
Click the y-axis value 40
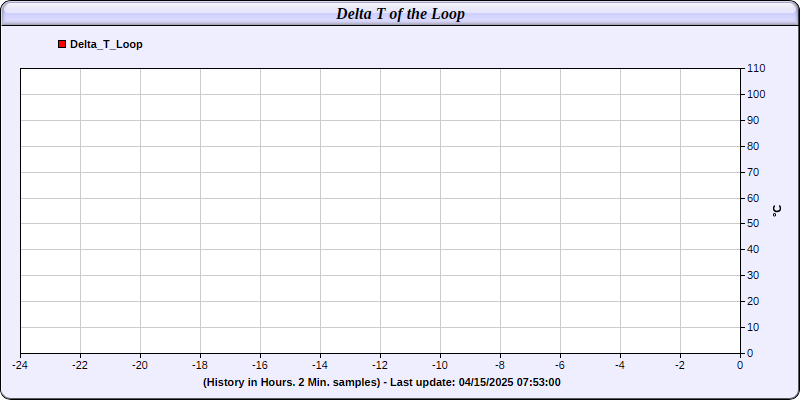[x=754, y=249]
